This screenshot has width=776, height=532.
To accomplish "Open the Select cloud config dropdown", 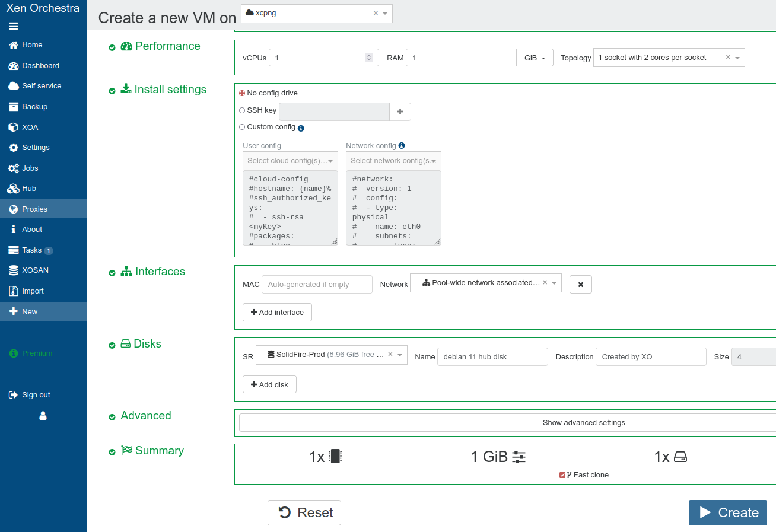I will point(290,161).
